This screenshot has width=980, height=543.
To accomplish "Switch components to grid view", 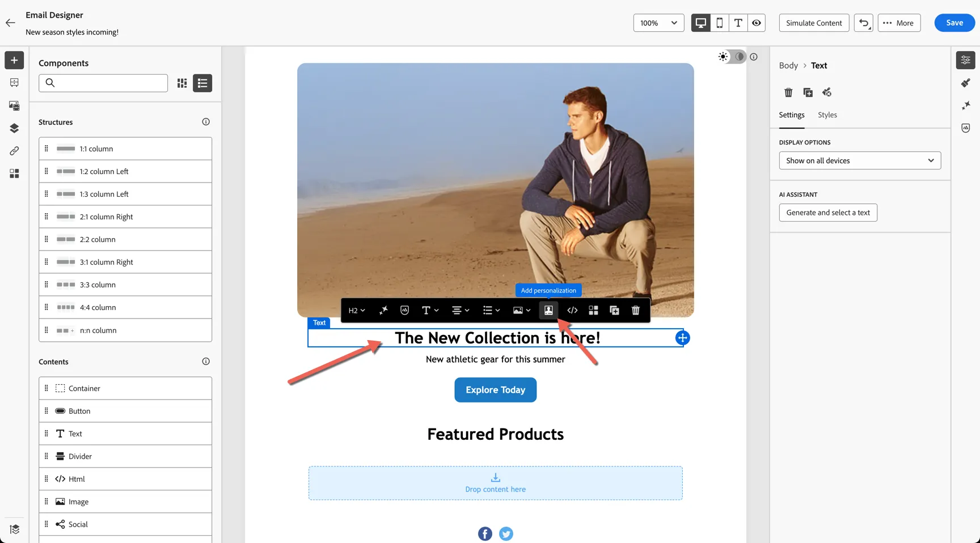I will coord(182,83).
